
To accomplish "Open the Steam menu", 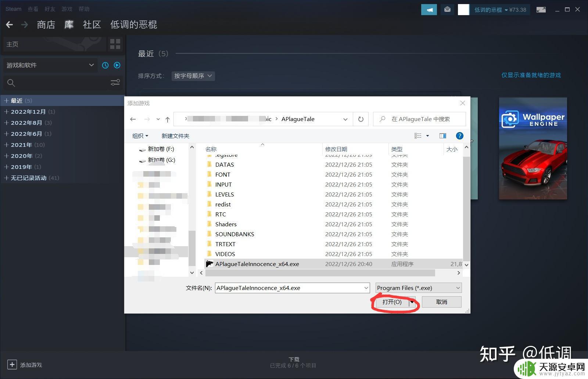I will pos(13,9).
